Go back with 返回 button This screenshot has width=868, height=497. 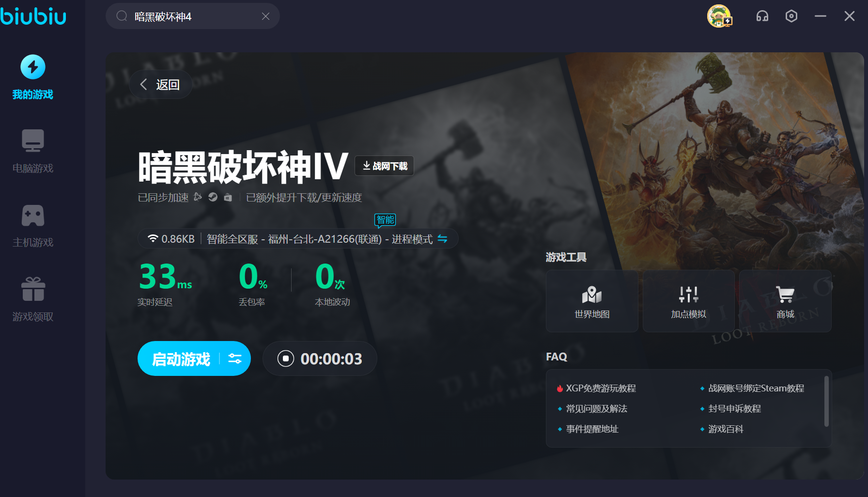(x=160, y=85)
